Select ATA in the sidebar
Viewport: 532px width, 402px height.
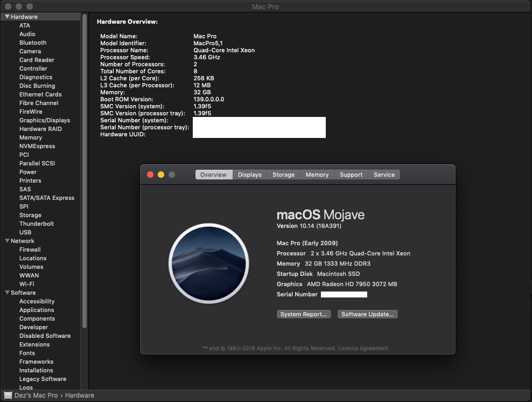(x=25, y=25)
